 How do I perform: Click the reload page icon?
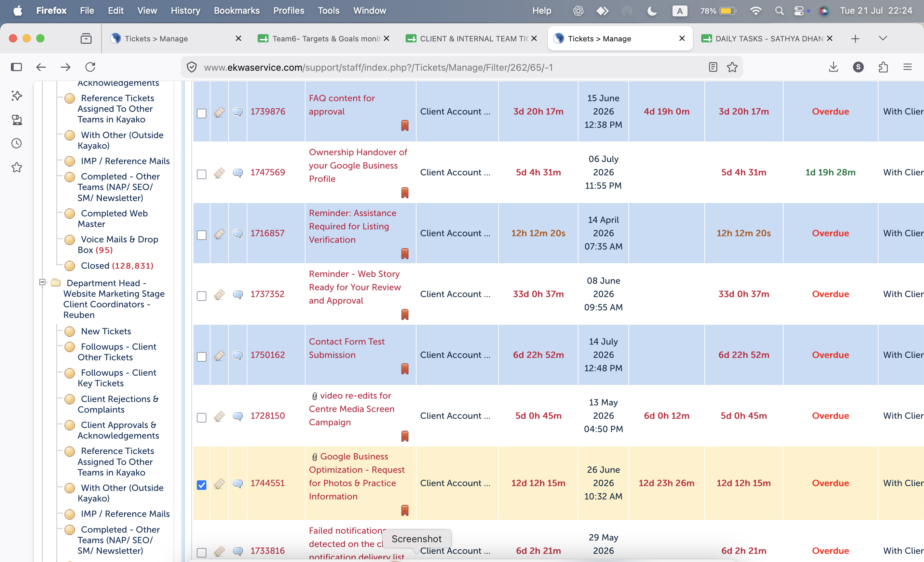90,67
